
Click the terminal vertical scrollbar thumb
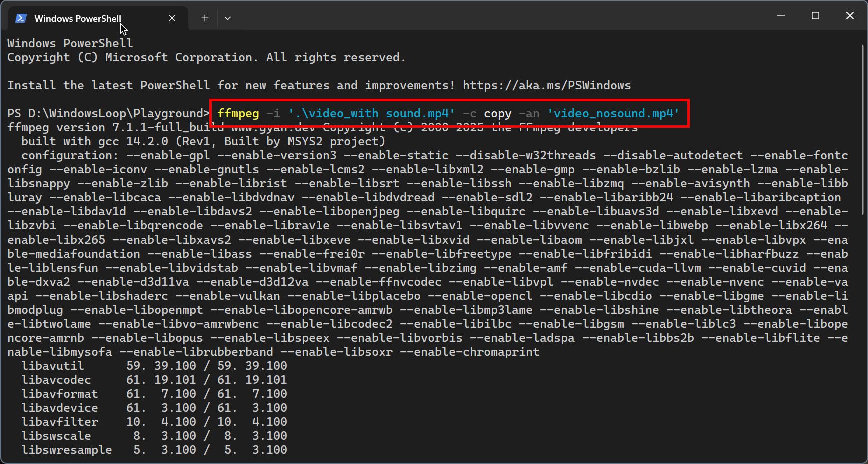point(863,130)
